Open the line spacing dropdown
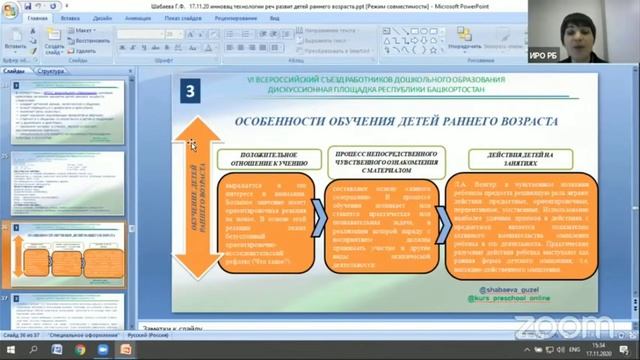 click(x=287, y=34)
